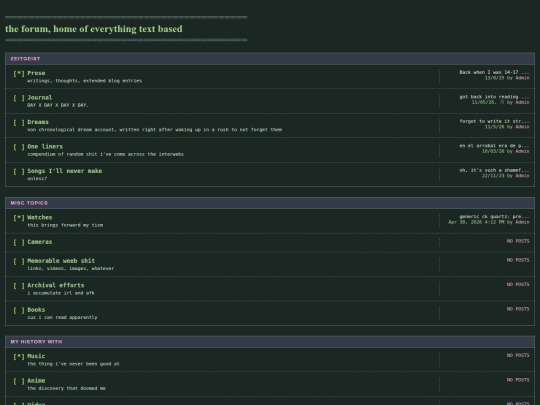Click the [ ] marker beside Journal
The image size is (540, 405).
point(19,98)
